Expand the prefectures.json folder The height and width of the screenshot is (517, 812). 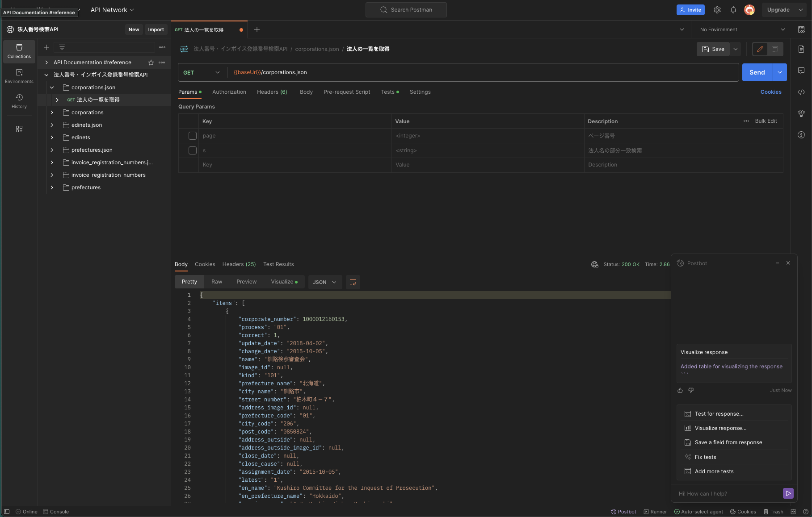point(52,150)
